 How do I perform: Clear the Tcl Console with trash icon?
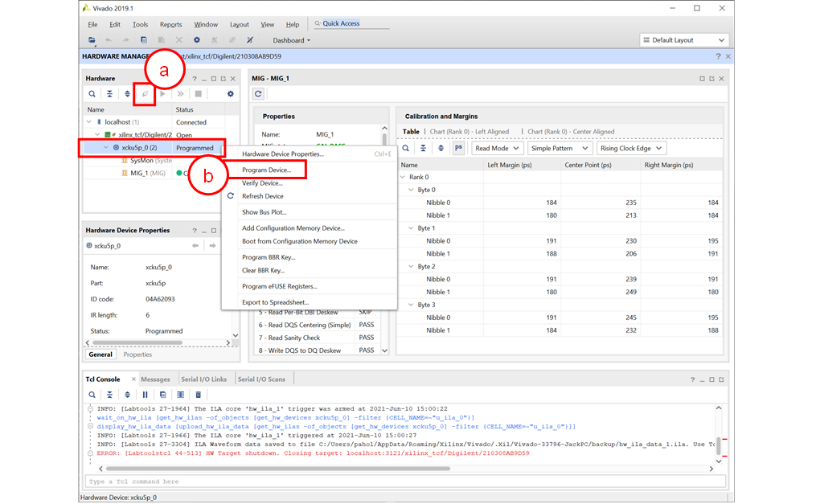(199, 395)
